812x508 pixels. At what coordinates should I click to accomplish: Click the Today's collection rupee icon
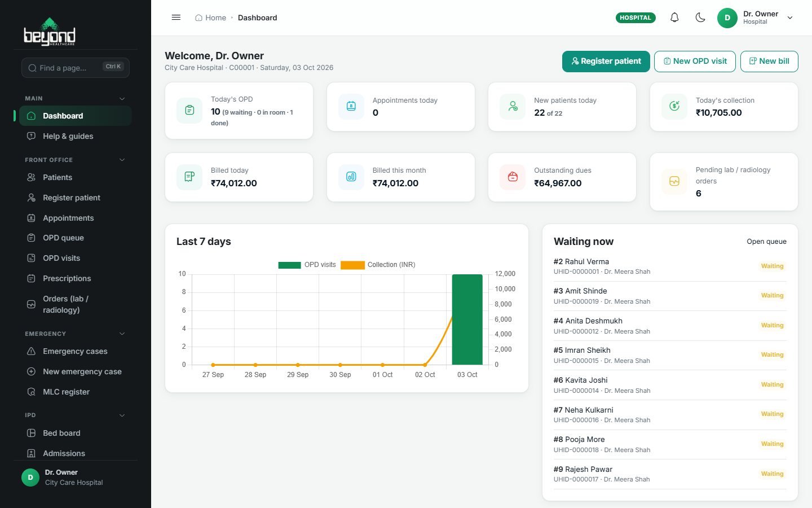point(674,106)
